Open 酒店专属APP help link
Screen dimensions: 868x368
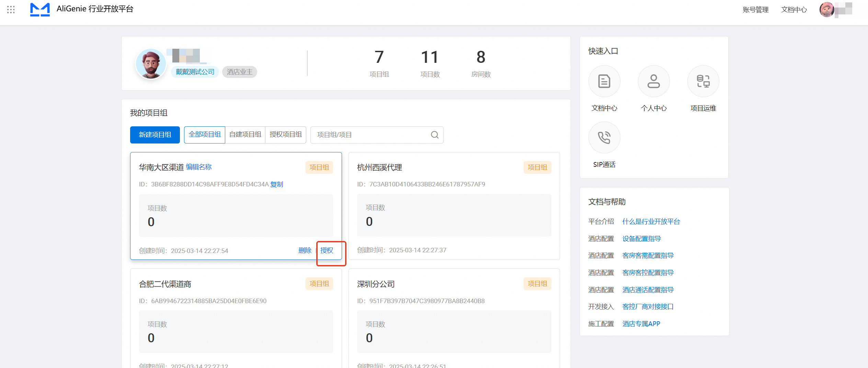tap(641, 324)
